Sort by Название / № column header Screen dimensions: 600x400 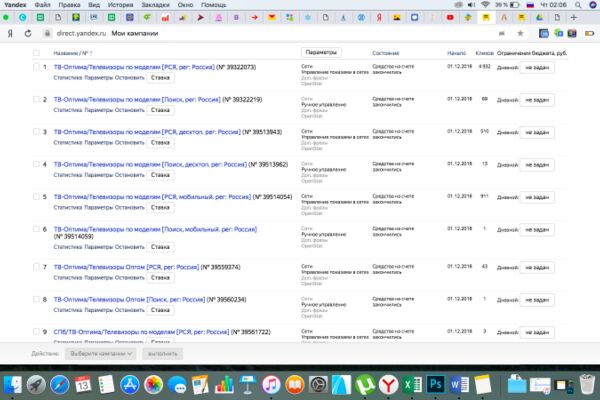point(73,53)
